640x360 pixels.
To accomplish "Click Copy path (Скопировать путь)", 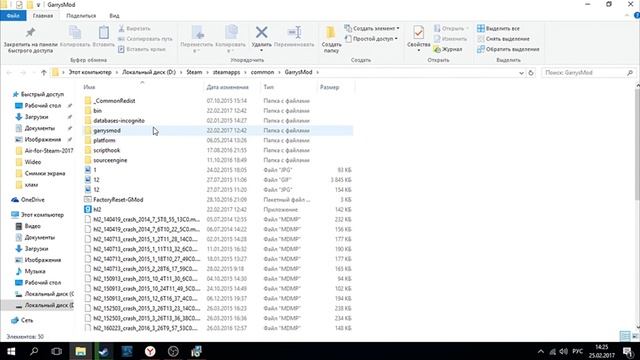I will click(145, 39).
